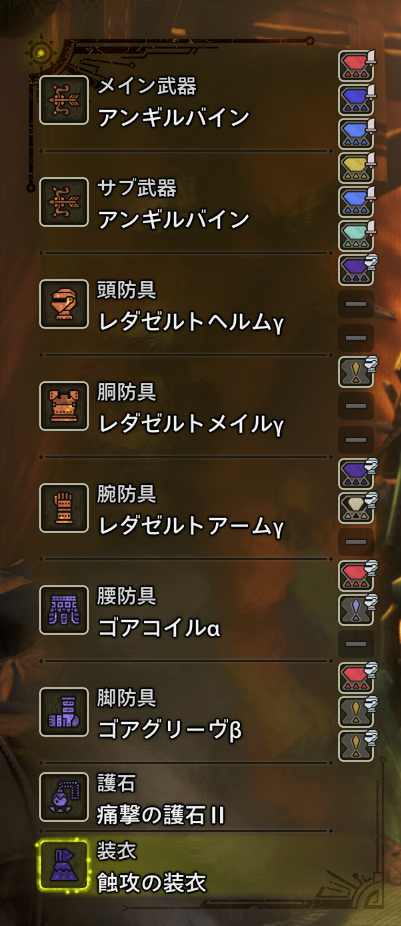Click the ゴアコイルα waist armor name
This screenshot has height=926, width=401.
pyautogui.click(x=159, y=628)
